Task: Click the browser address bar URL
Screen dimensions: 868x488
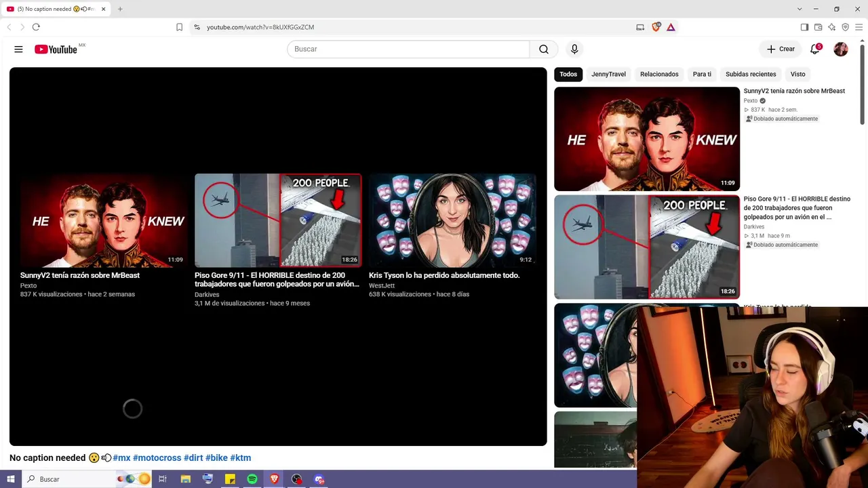Action: (260, 27)
